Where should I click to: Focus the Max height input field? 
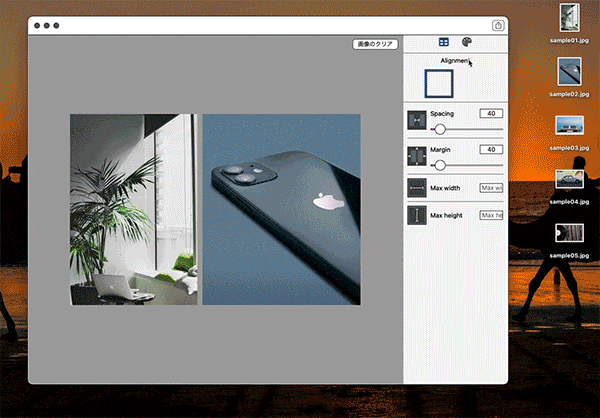[x=491, y=216]
